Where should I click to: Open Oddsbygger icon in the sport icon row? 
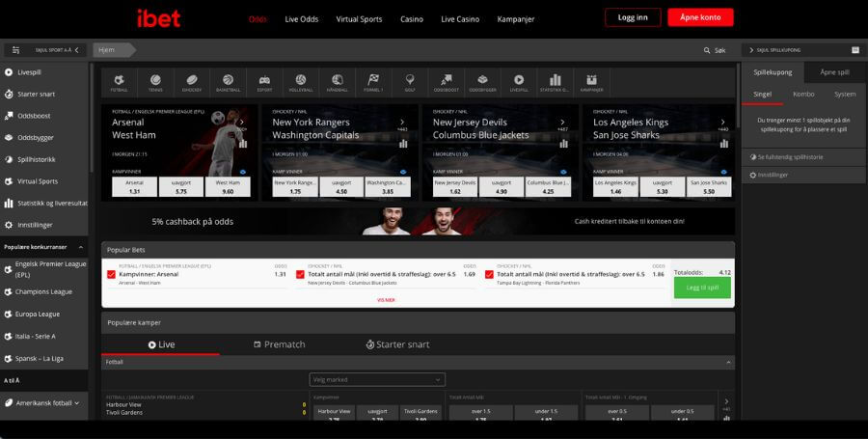pos(482,82)
